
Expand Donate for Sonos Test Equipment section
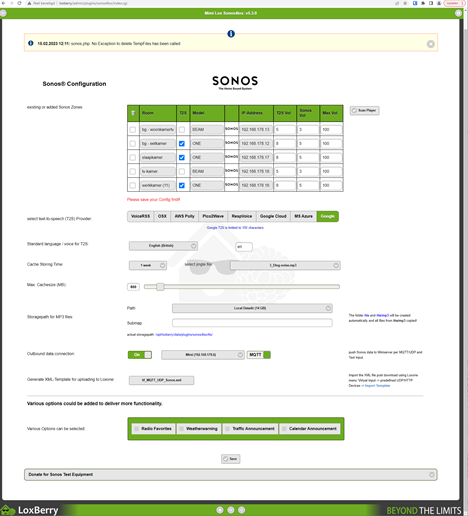(231, 475)
